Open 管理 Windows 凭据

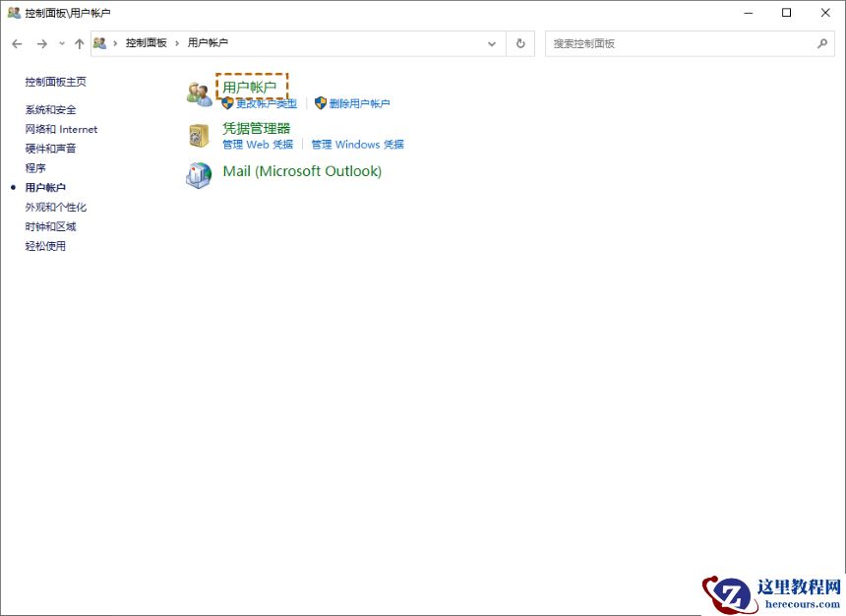coord(358,144)
